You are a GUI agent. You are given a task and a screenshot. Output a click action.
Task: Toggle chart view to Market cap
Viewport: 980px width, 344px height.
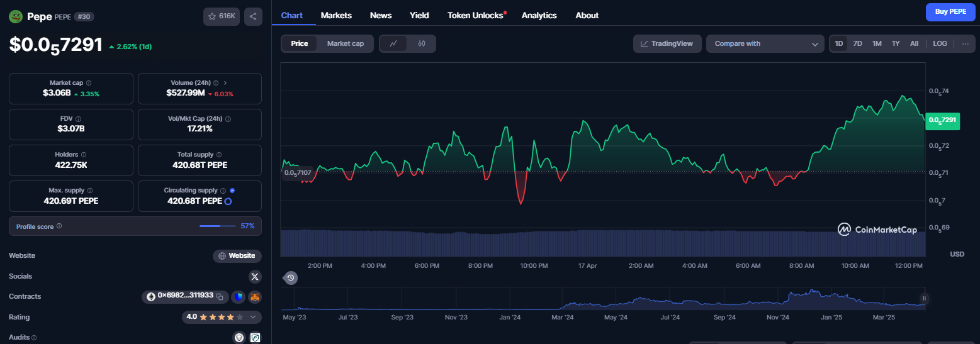pos(345,43)
